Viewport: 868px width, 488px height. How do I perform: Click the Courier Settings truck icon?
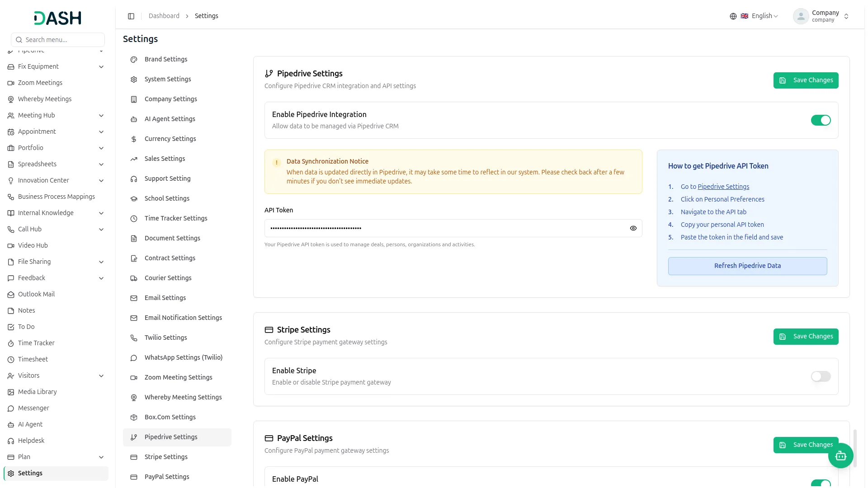click(134, 278)
